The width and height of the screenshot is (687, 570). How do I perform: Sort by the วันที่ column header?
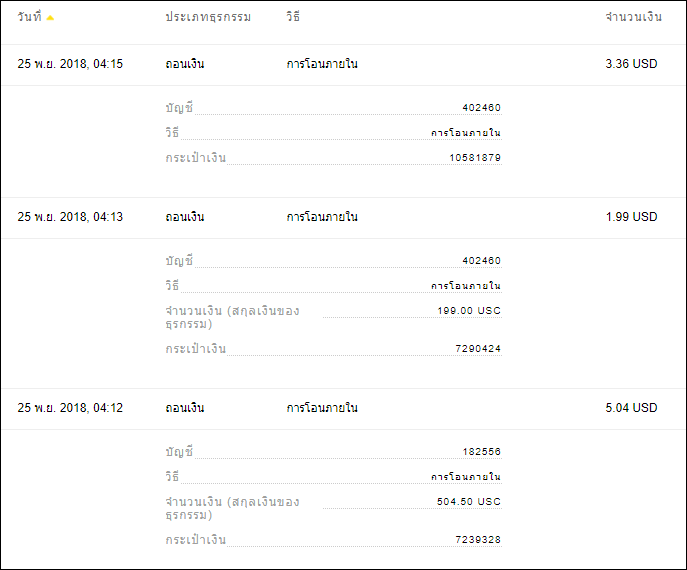click(29, 17)
